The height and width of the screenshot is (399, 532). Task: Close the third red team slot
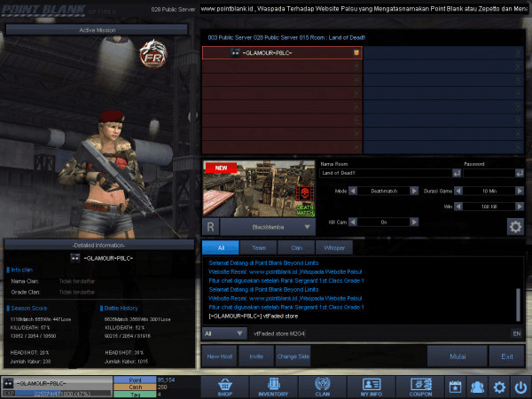(356, 80)
